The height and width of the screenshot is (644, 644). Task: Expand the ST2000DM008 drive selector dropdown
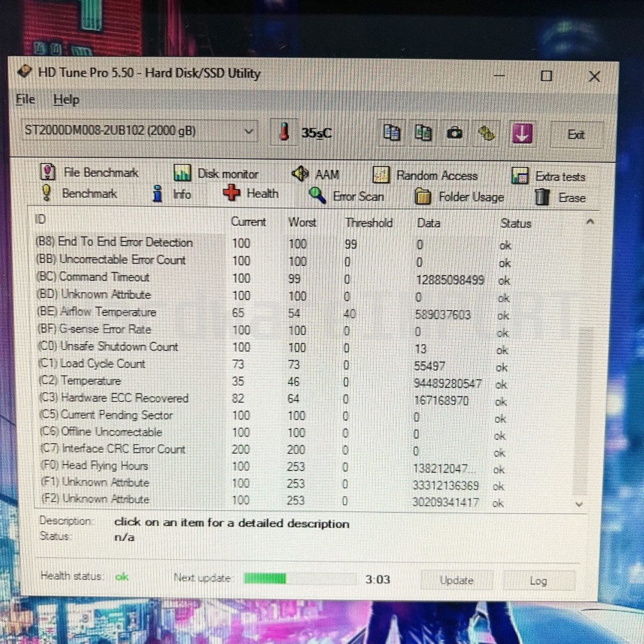[x=140, y=131]
